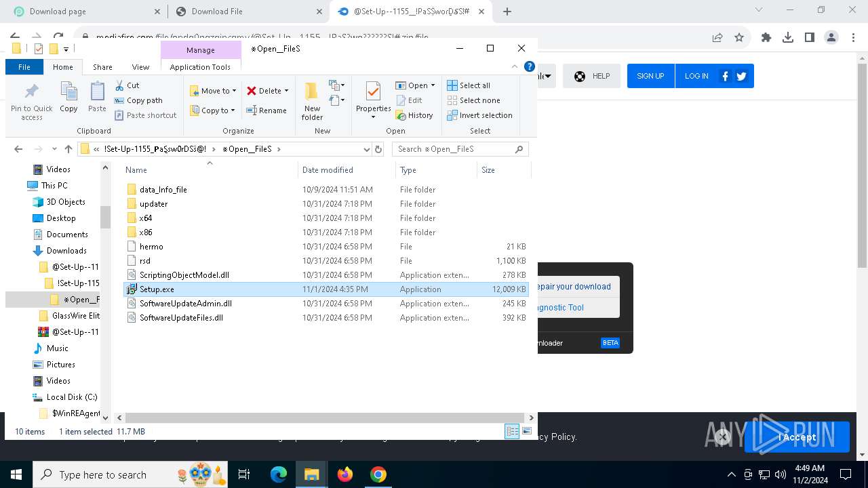The width and height of the screenshot is (868, 488).
Task: Click horizontal scrollbar in file list
Action: (324, 418)
